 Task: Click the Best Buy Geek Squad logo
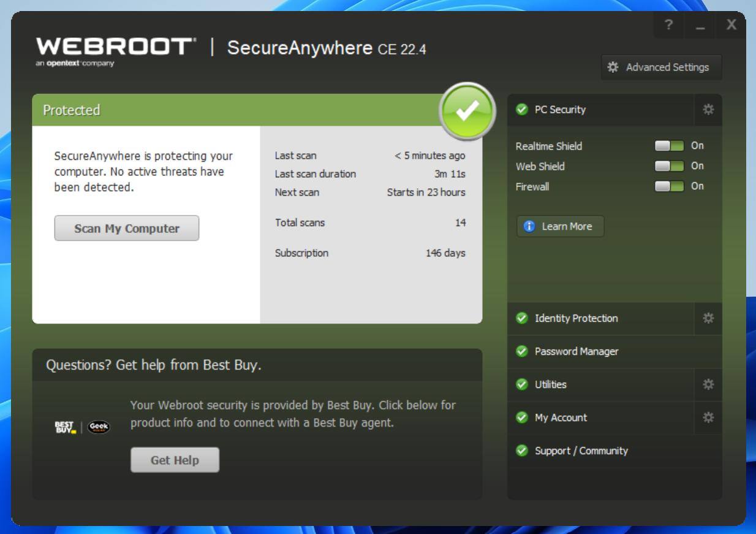click(83, 427)
